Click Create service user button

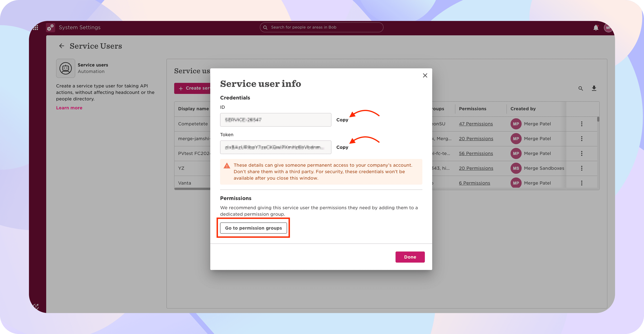pos(192,88)
